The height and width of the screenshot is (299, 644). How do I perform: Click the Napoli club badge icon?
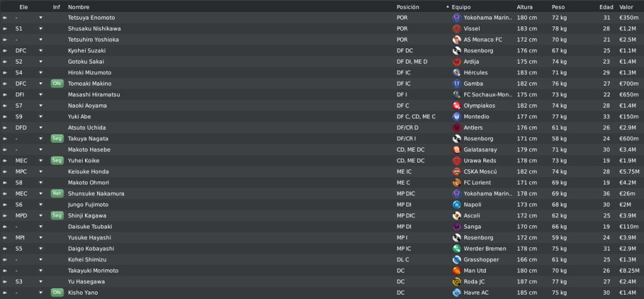click(456, 205)
